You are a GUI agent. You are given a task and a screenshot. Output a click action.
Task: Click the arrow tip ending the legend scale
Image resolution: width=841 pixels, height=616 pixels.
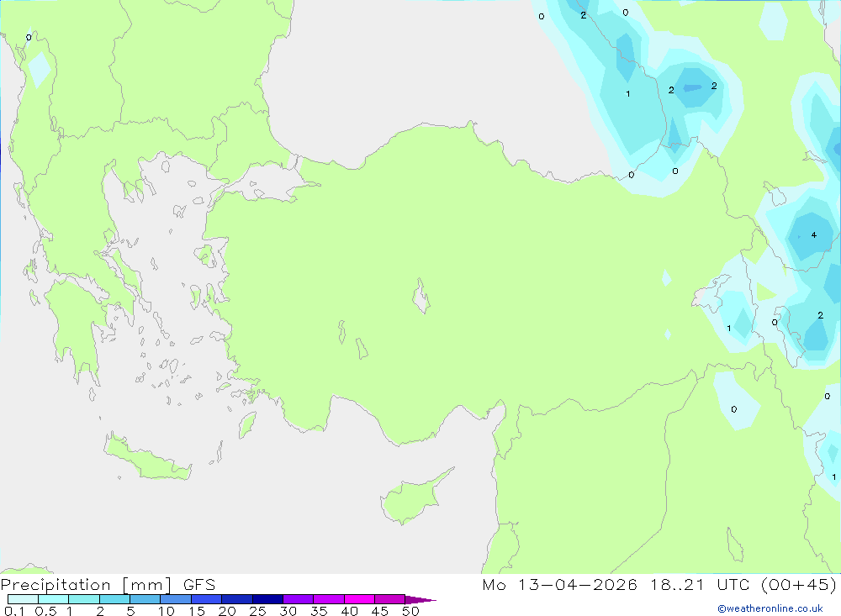coord(421,600)
